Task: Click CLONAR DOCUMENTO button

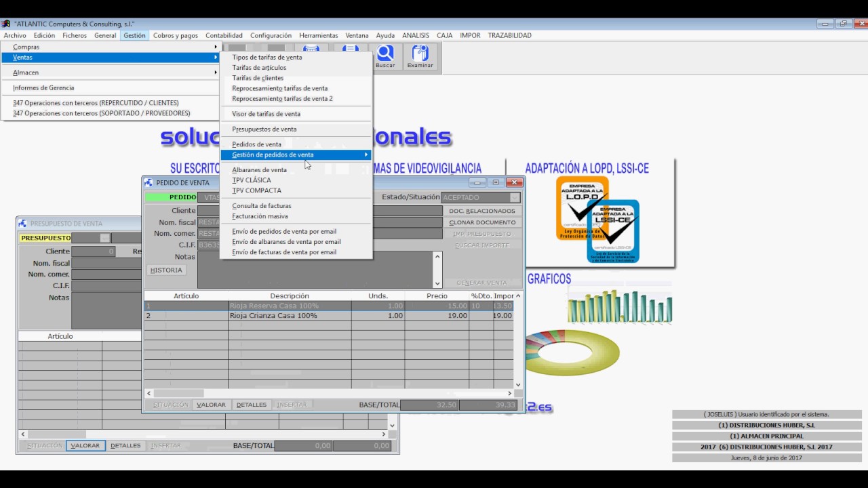Action: coord(482,222)
